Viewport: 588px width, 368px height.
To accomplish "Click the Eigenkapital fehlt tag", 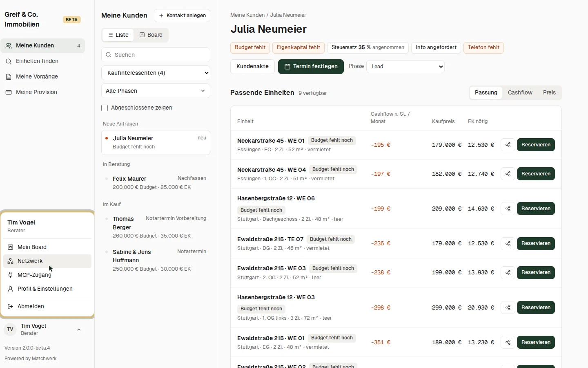I will [x=298, y=47].
